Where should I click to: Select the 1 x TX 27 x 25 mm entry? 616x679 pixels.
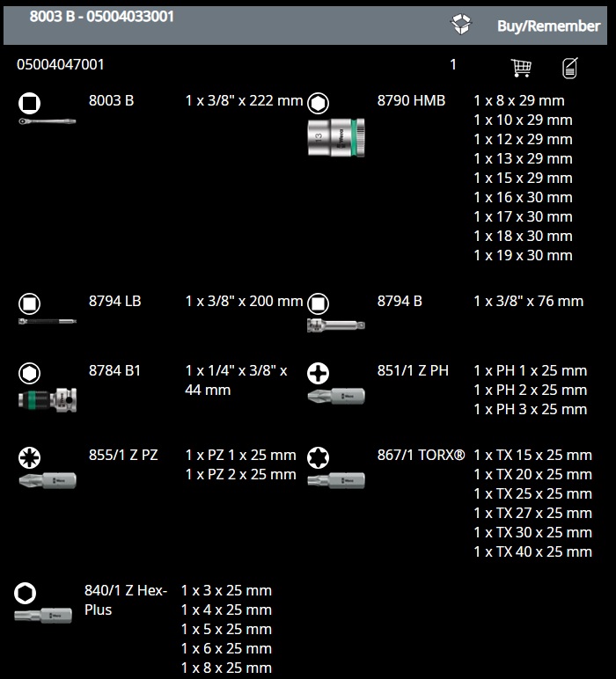[532, 513]
